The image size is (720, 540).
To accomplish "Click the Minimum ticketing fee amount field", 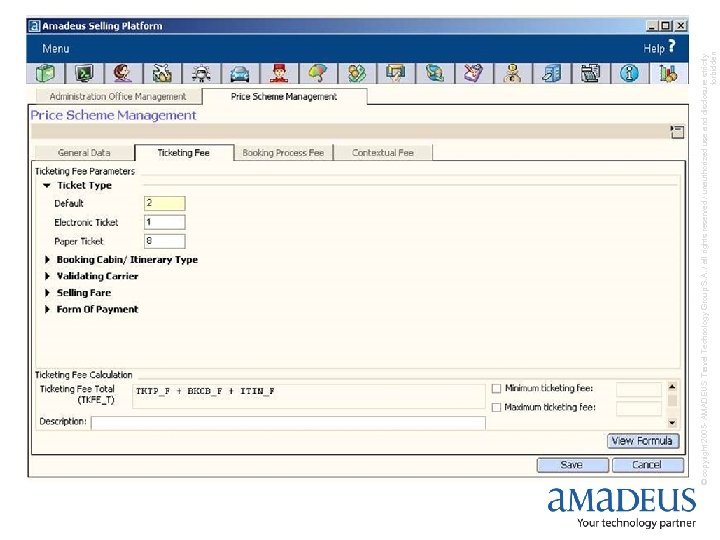I will [x=639, y=389].
